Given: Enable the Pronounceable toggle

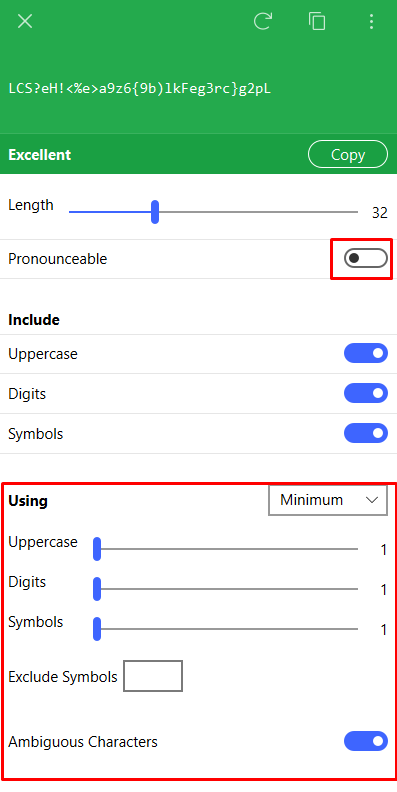Looking at the screenshot, I should tap(366, 259).
